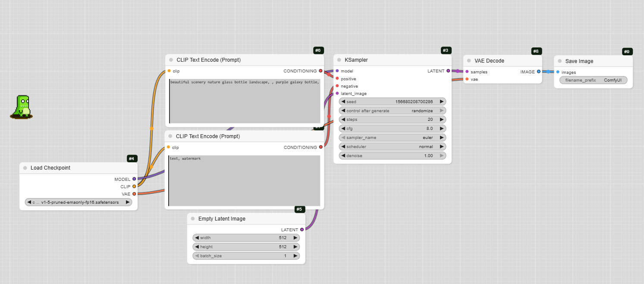Click the denoise value slider field
This screenshot has height=284, width=644.
point(392,156)
